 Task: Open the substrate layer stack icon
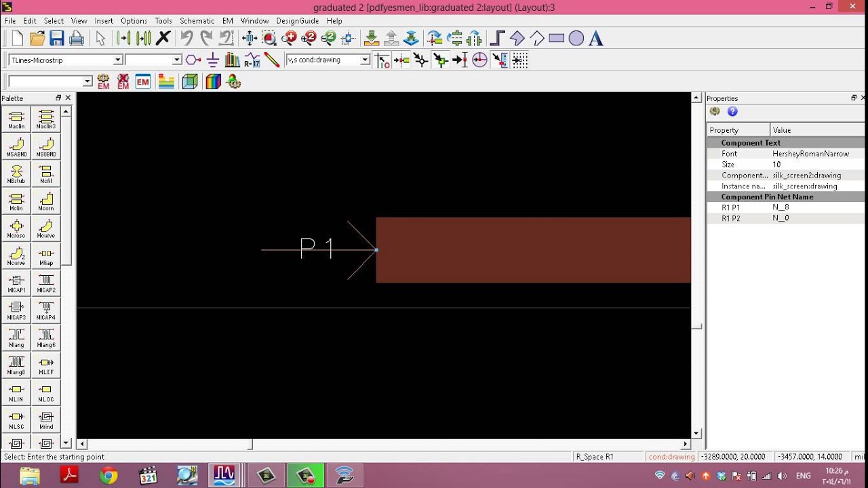[x=166, y=82]
